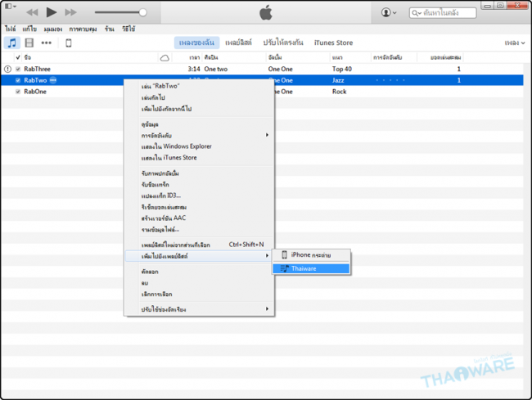Click the checkmark column header
This screenshot has height=400, width=532.
point(18,57)
